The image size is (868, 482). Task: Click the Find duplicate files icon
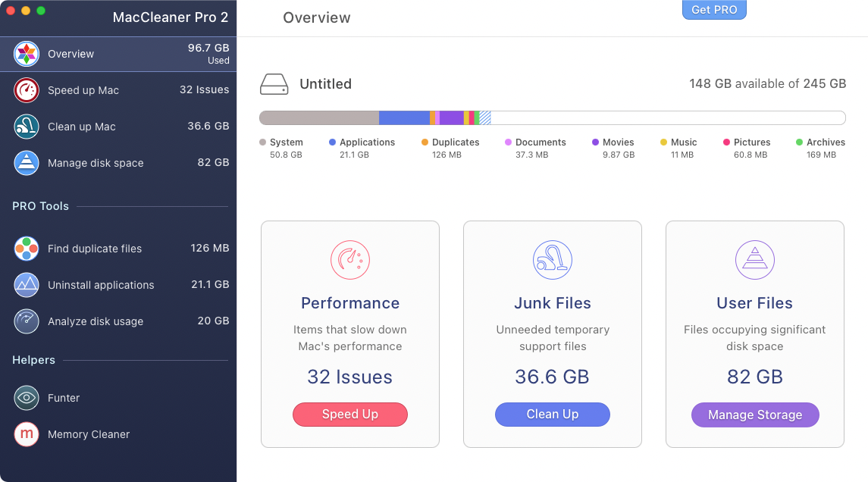pos(27,249)
